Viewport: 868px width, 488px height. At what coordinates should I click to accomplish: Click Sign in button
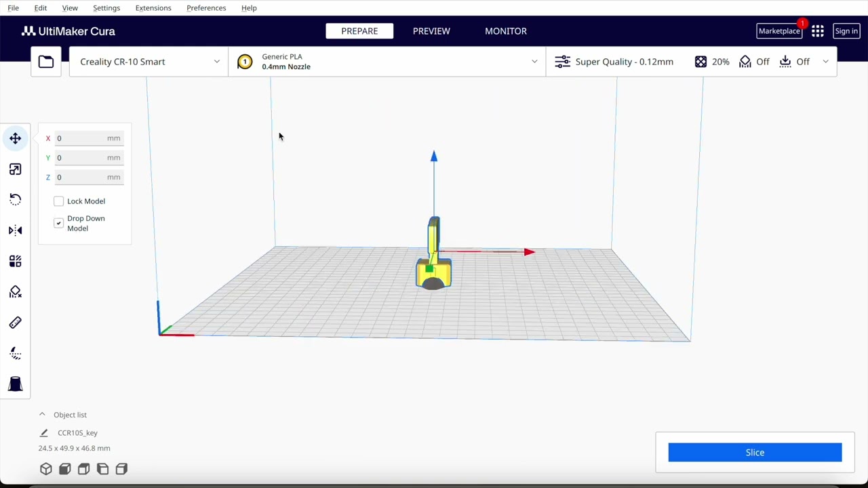(846, 31)
